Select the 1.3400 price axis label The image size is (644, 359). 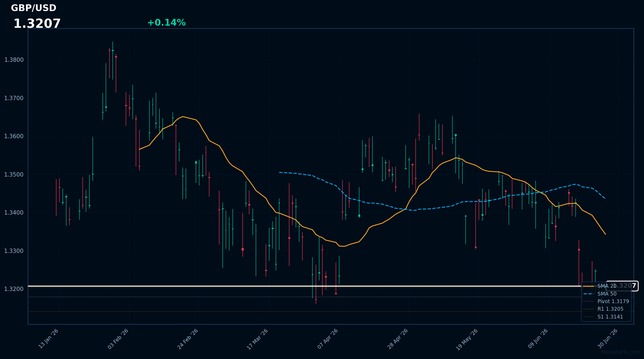click(14, 213)
